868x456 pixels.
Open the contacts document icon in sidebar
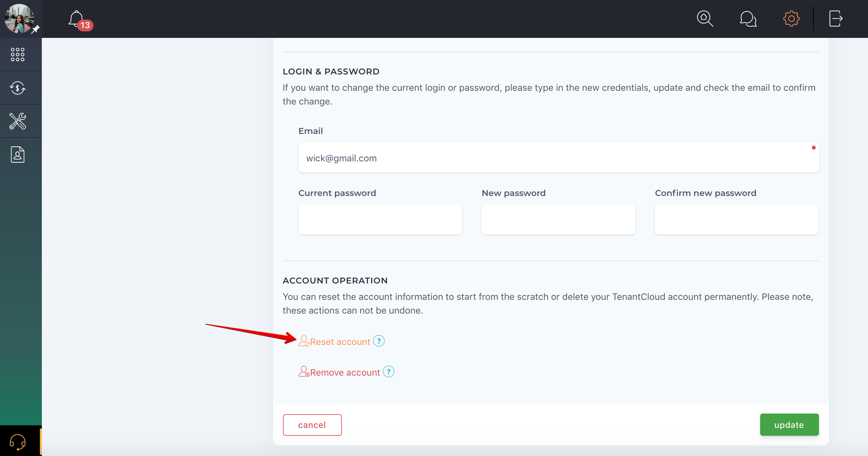tap(18, 155)
